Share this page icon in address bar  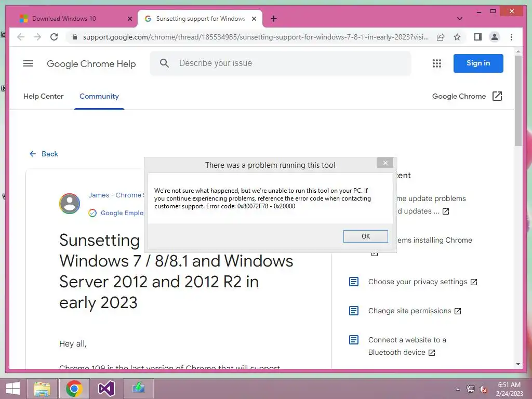pos(441,37)
